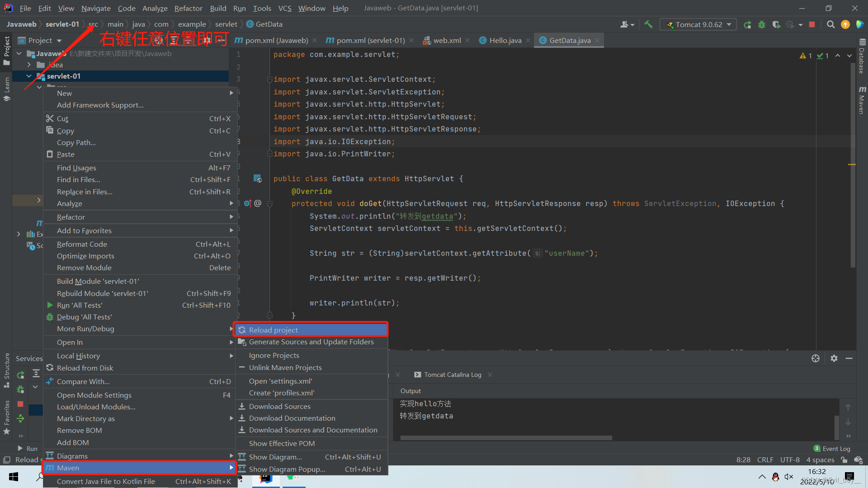The width and height of the screenshot is (868, 488).
Task: Click the Build project hammer icon
Action: [x=648, y=24]
